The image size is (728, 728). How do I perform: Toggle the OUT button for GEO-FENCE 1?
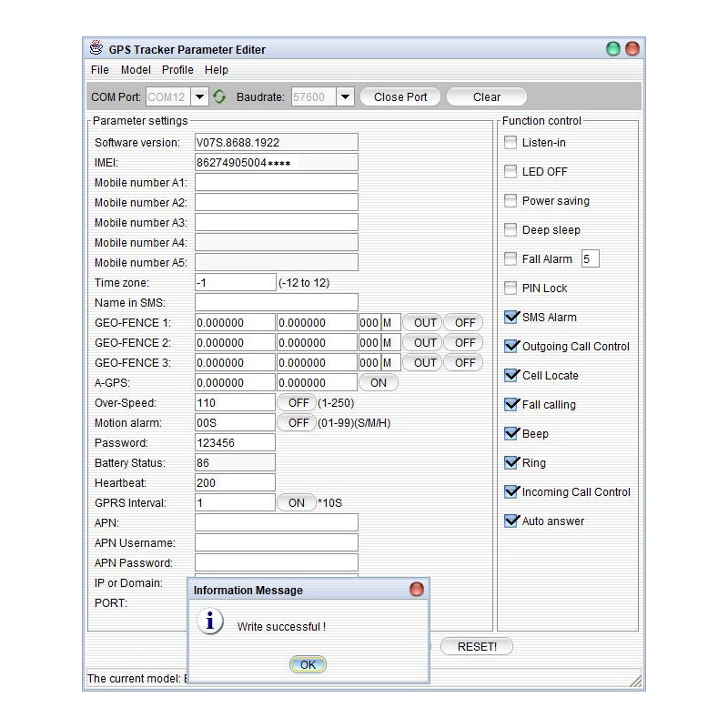[x=421, y=322]
